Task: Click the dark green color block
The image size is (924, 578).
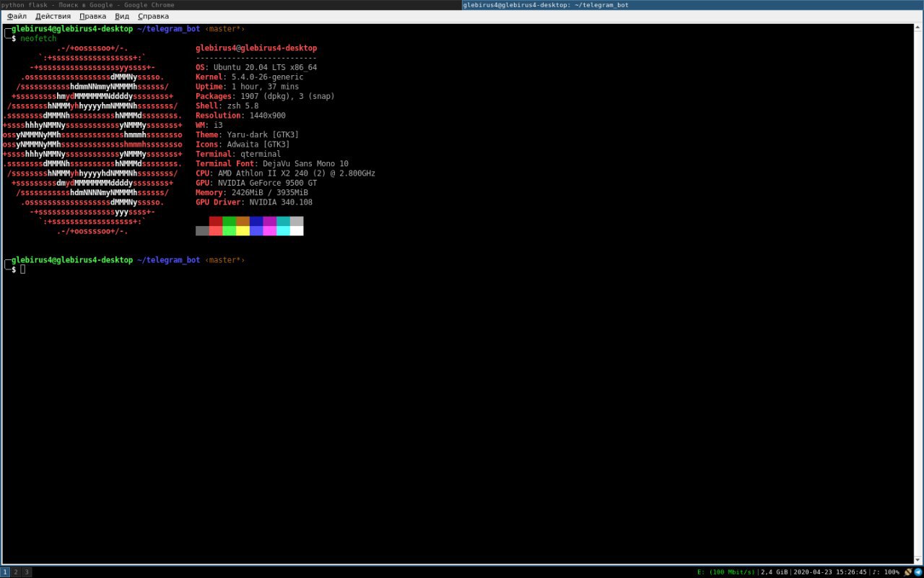Action: tap(229, 221)
